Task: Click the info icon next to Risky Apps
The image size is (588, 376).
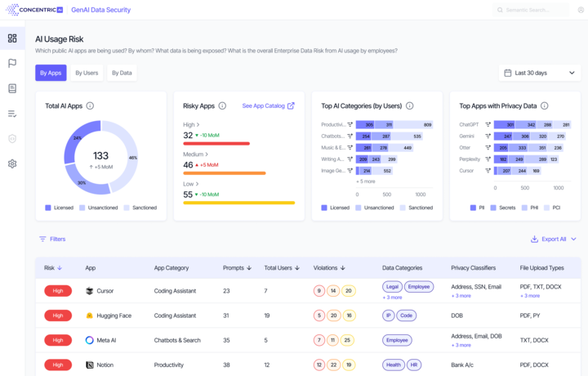Action: coord(222,105)
